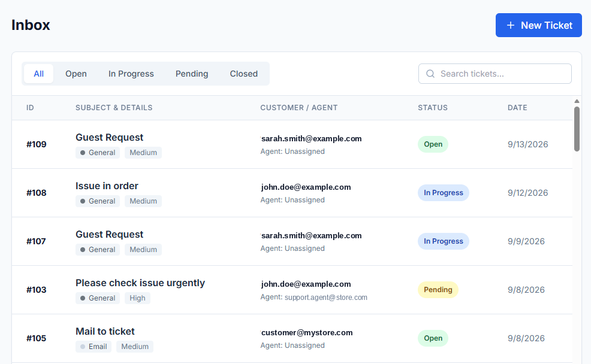
Task: Click Agent: Unassigned on ticket #105
Action: 293,345
